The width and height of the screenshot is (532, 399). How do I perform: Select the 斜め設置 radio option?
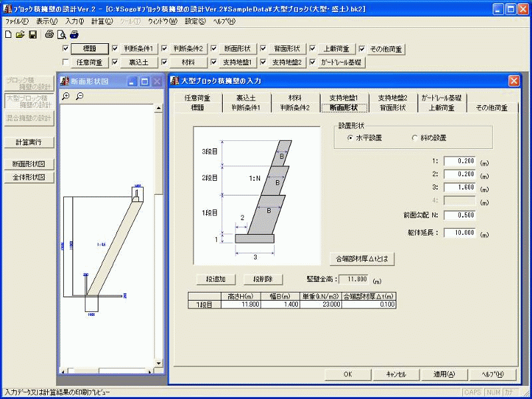pyautogui.click(x=414, y=138)
